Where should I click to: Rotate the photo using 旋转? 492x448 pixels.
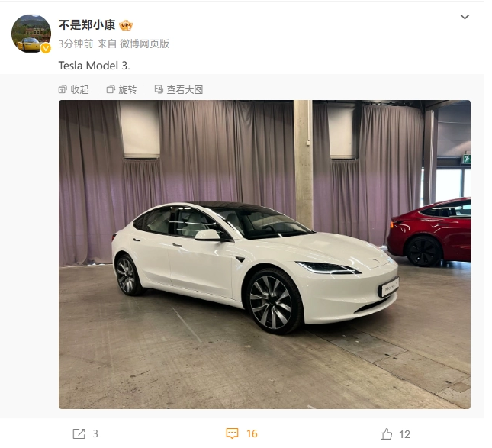coord(124,91)
